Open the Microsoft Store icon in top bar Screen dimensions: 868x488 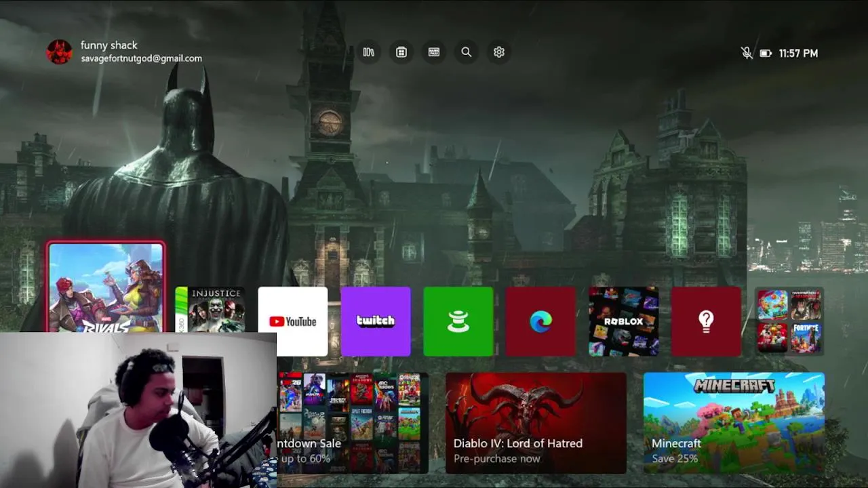click(x=401, y=52)
